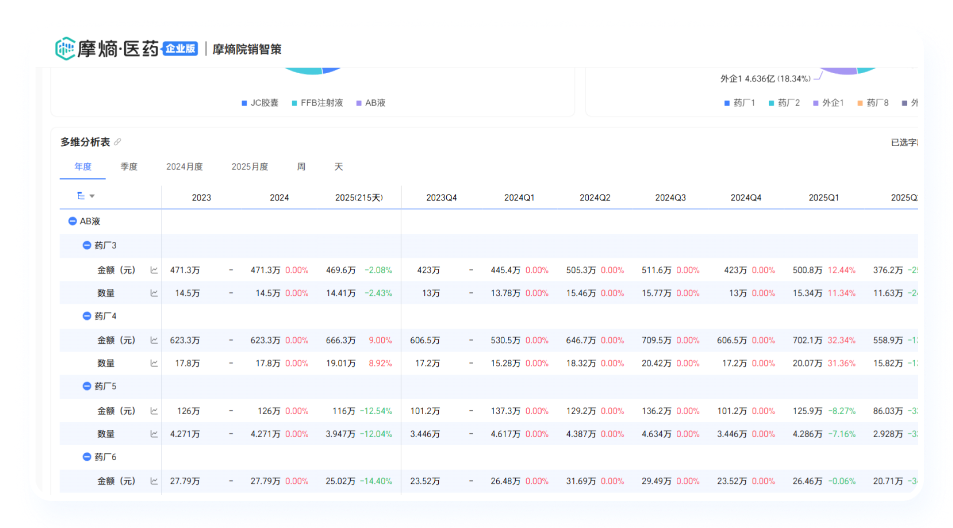Click the 2024Q3 column header
Viewport: 953px width, 528px height.
point(670,197)
